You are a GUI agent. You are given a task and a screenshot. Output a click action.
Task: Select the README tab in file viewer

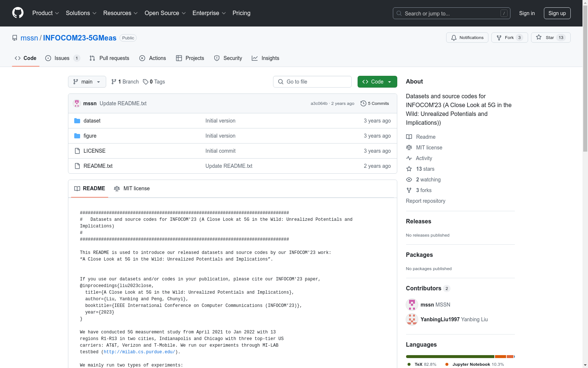[x=90, y=188]
